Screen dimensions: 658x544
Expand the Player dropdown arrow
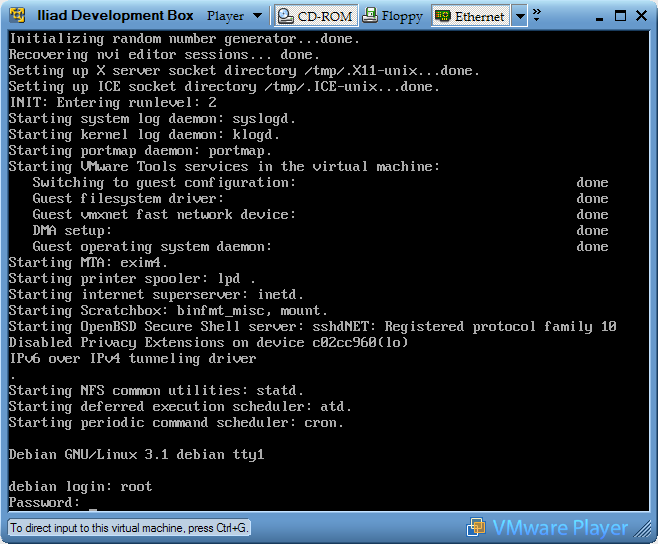tap(257, 16)
